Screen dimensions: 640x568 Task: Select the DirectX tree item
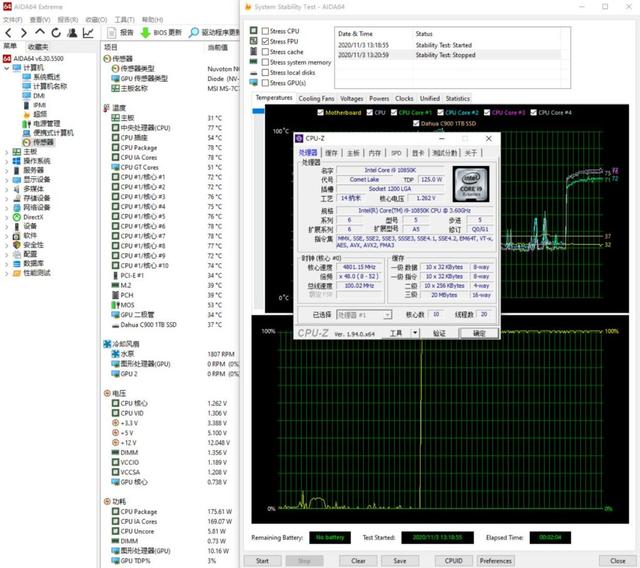tap(28, 217)
